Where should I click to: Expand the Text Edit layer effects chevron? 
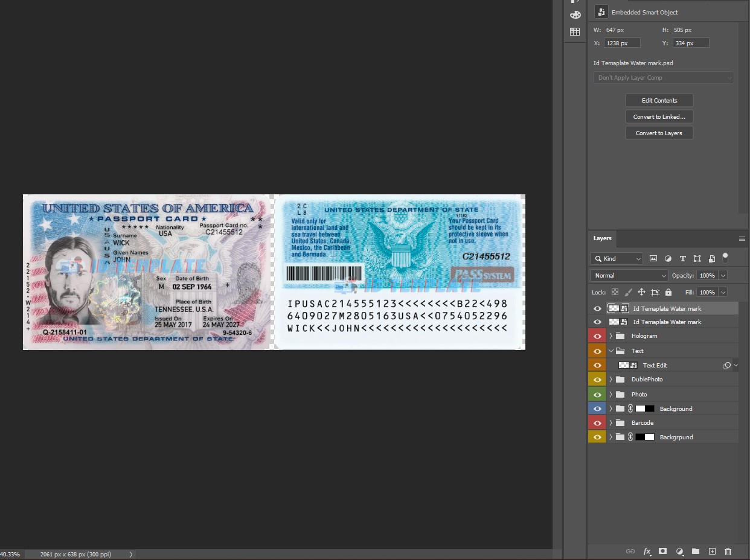coord(736,366)
